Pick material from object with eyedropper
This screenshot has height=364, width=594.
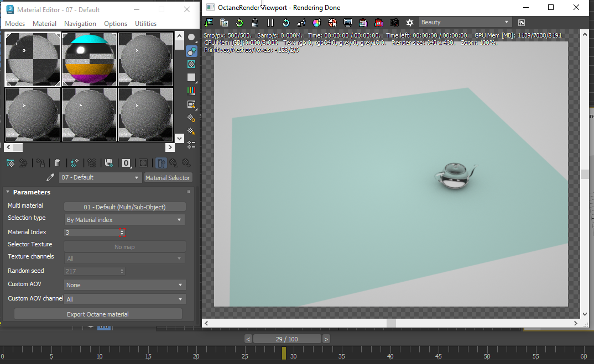click(50, 178)
